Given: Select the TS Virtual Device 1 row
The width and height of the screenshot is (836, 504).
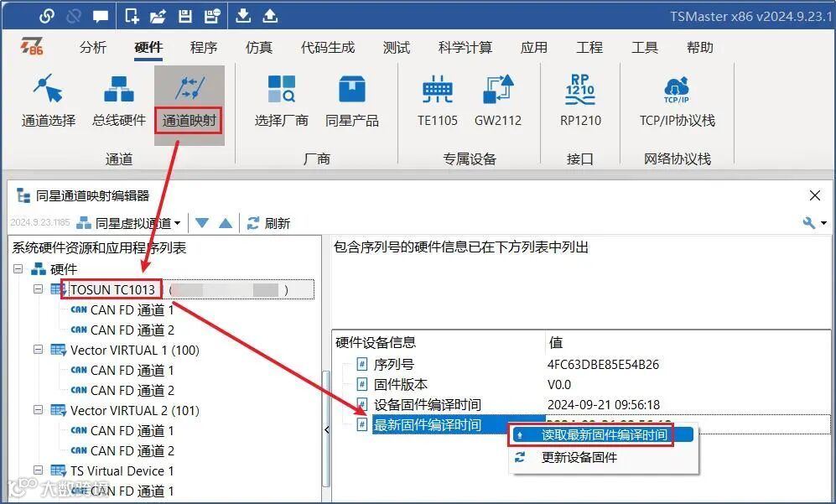Looking at the screenshot, I should [112, 471].
